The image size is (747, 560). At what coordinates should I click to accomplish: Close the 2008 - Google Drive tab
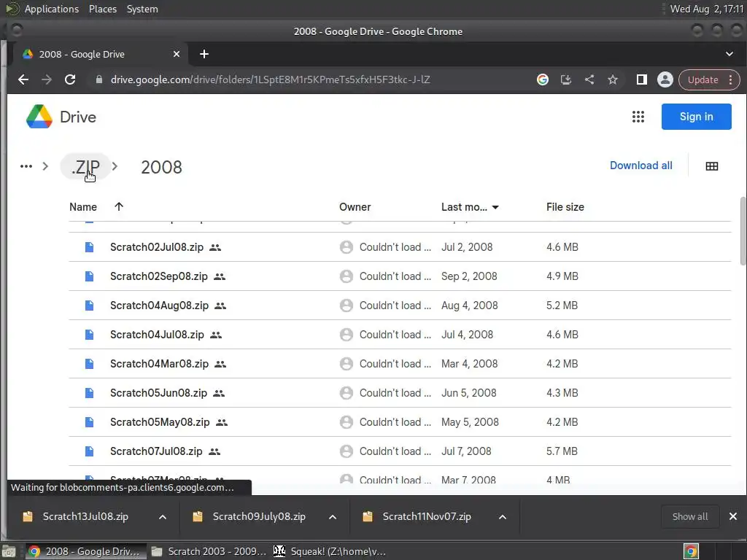(177, 54)
